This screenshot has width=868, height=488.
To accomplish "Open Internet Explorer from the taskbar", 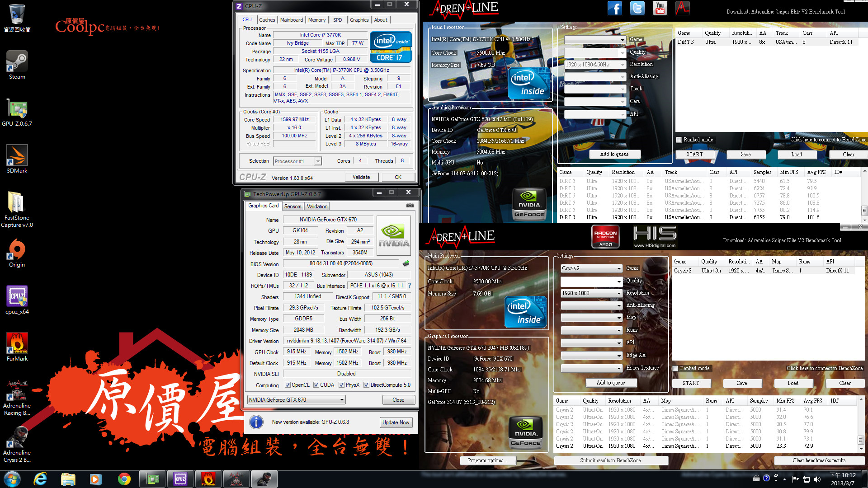I will [41, 479].
